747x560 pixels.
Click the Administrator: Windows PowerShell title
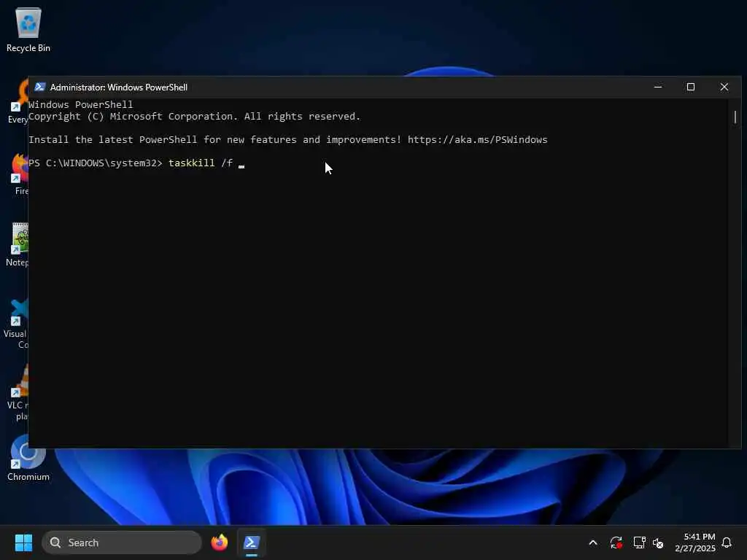[119, 87]
